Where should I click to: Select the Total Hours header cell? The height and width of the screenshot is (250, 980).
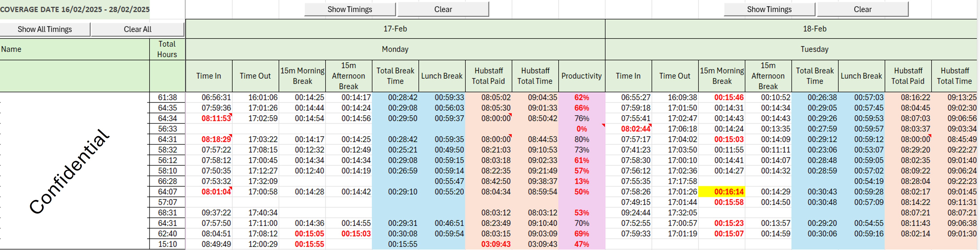(x=167, y=49)
